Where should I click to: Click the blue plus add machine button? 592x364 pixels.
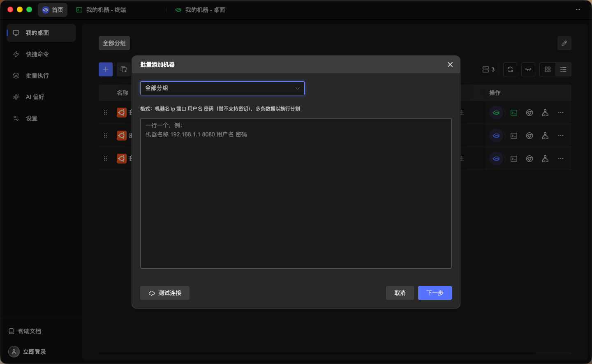106,69
